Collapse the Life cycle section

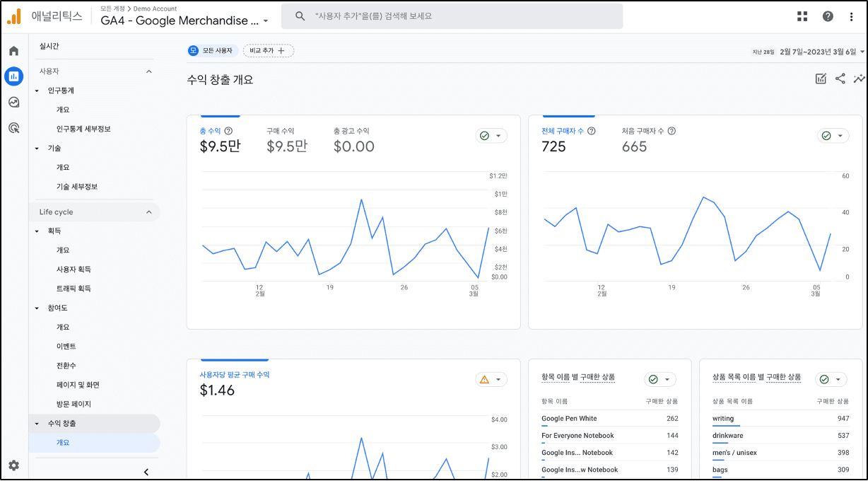point(148,212)
